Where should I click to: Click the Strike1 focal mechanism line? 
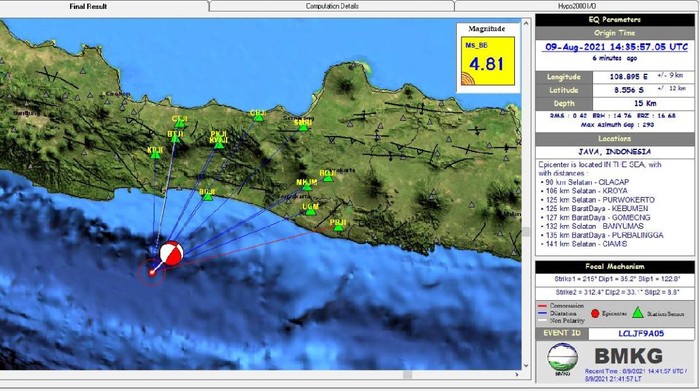tap(617, 279)
